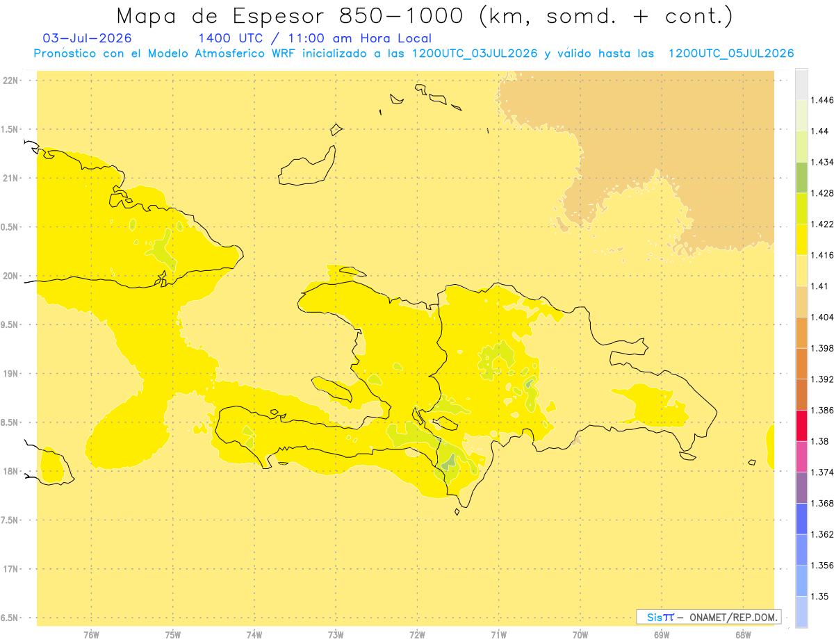Select the '21N' latitude axis label

coord(10,178)
